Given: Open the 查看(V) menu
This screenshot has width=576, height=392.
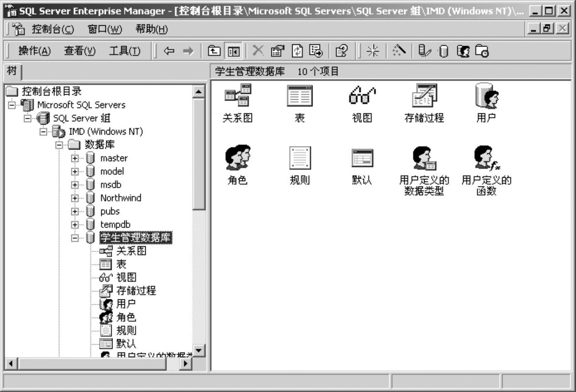Looking at the screenshot, I should tap(80, 51).
